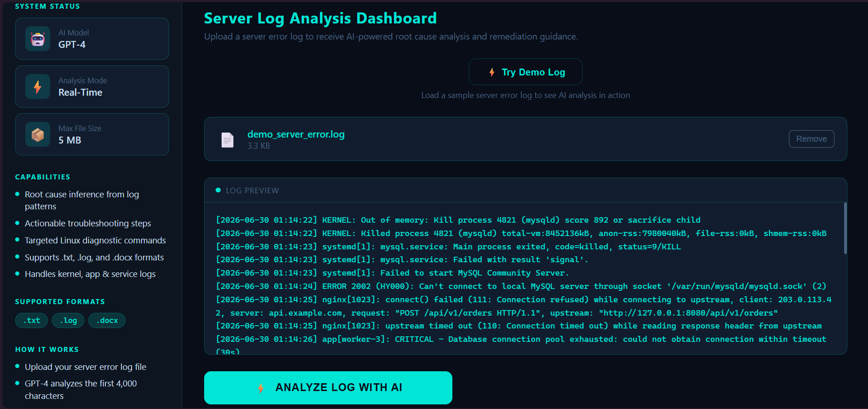
Task: Select the Real-Time analysis mode value
Action: [x=80, y=92]
